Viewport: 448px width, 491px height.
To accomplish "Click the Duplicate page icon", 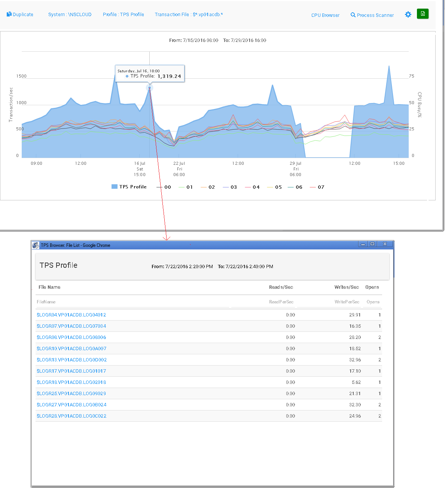I will click(x=9, y=14).
